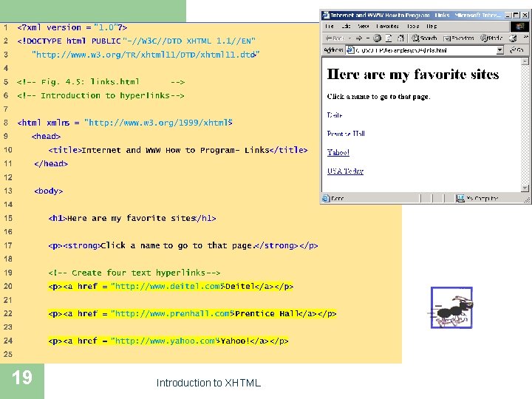Click the highlighted deitel.com code line
Viewport: 532px width, 399px height.
point(171,287)
